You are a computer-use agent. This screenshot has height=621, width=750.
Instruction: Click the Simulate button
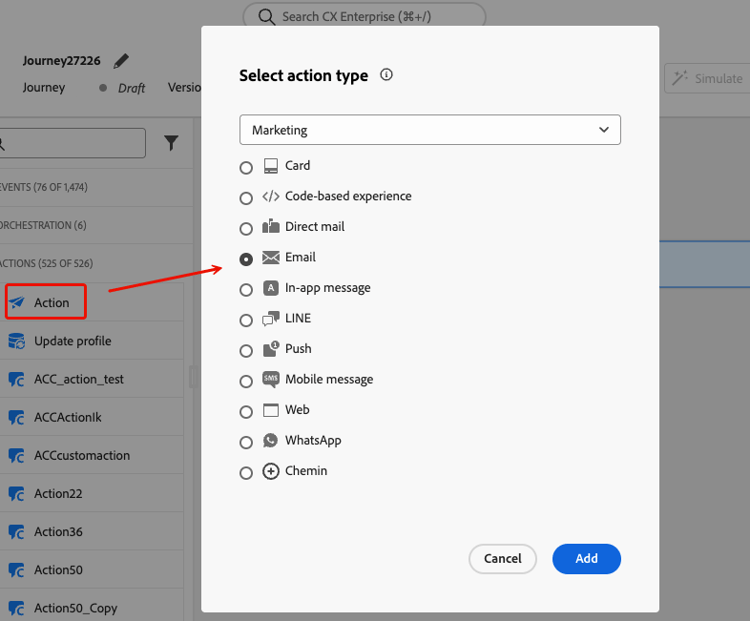point(707,78)
